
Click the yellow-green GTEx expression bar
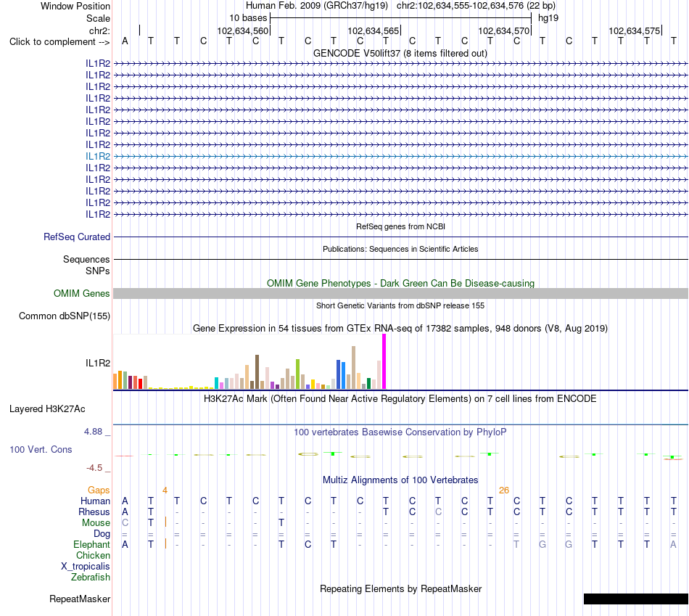(x=298, y=374)
